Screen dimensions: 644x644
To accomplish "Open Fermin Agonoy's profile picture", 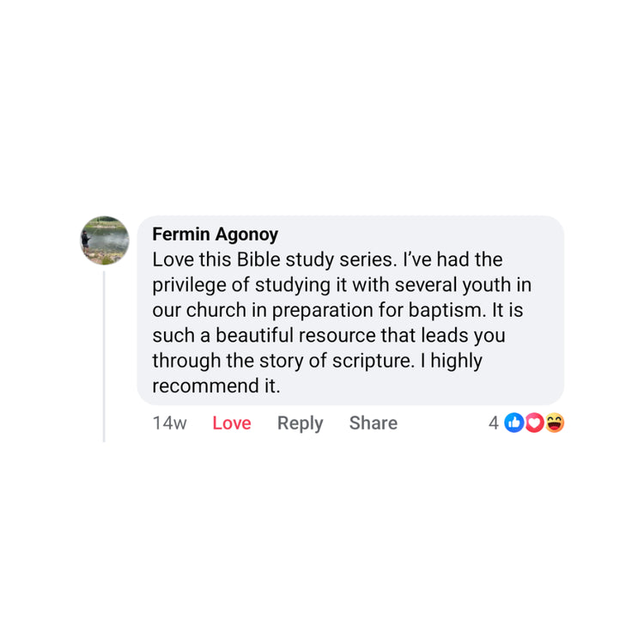I will pyautogui.click(x=105, y=240).
